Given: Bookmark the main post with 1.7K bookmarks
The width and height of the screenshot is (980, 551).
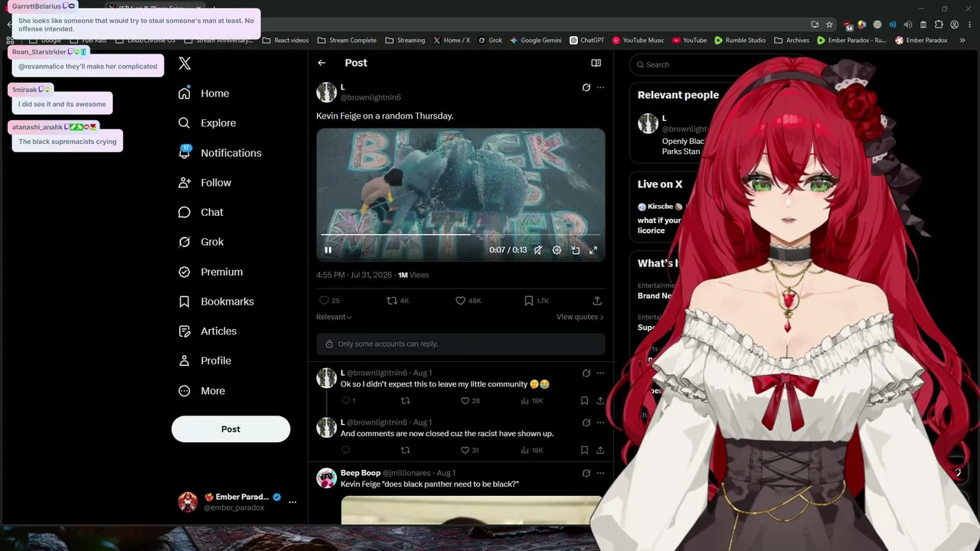Looking at the screenshot, I should pyautogui.click(x=537, y=301).
